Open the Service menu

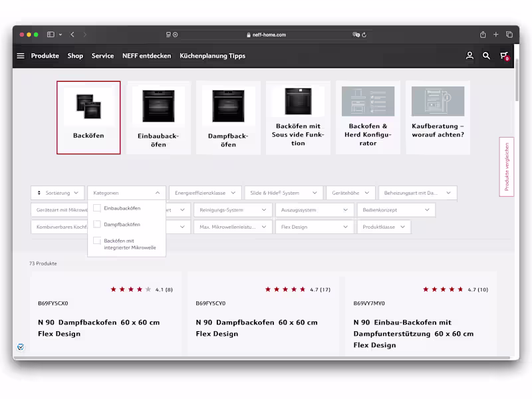point(102,56)
